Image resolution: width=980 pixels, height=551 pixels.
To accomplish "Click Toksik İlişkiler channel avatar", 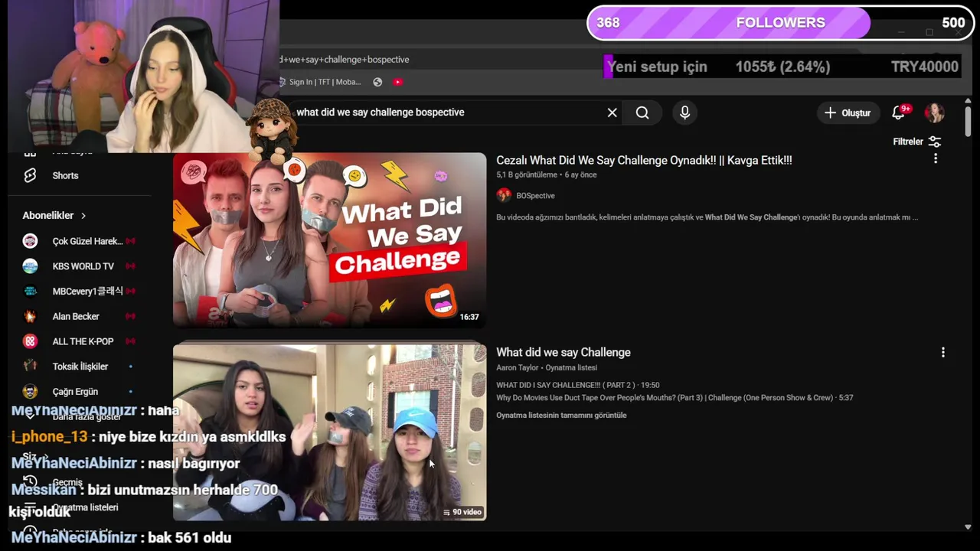I will pos(30,367).
